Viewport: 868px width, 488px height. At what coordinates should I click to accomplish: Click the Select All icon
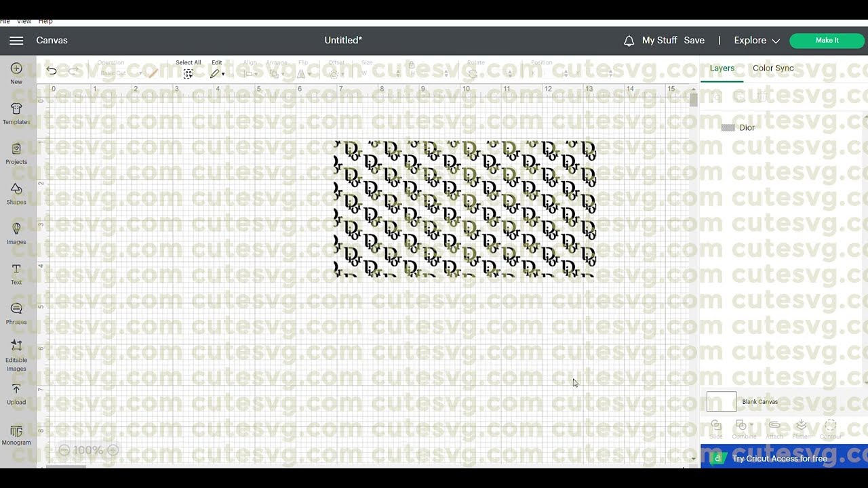point(189,74)
